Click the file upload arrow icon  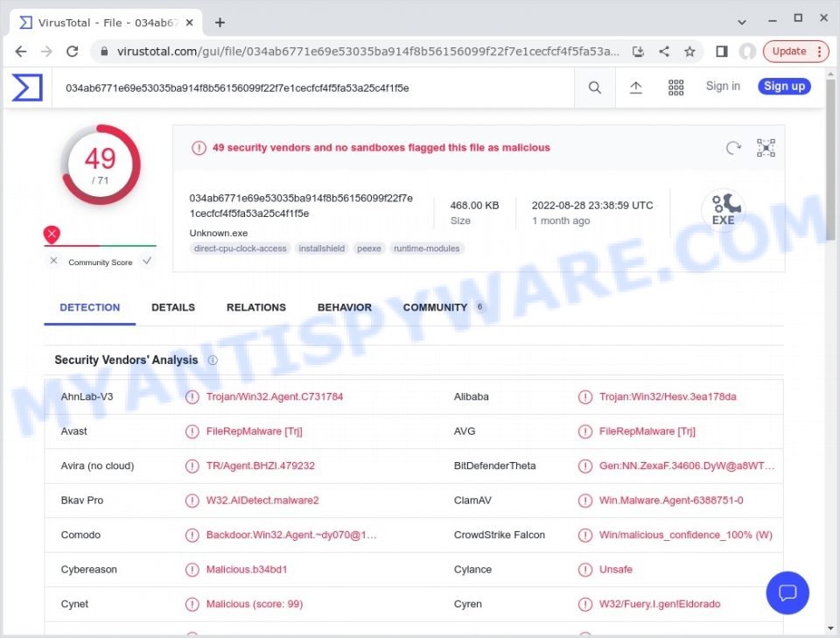(x=635, y=87)
